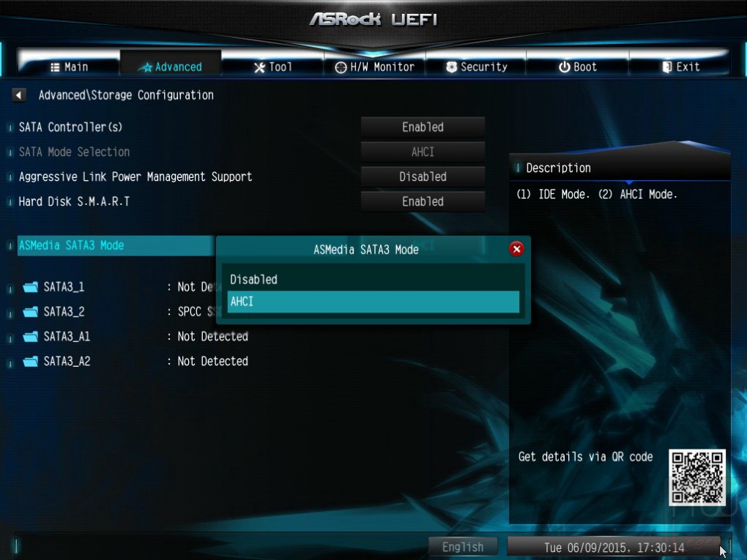747x560 pixels.
Task: Close the ASMedia SATA3 Mode popup
Action: pos(516,249)
